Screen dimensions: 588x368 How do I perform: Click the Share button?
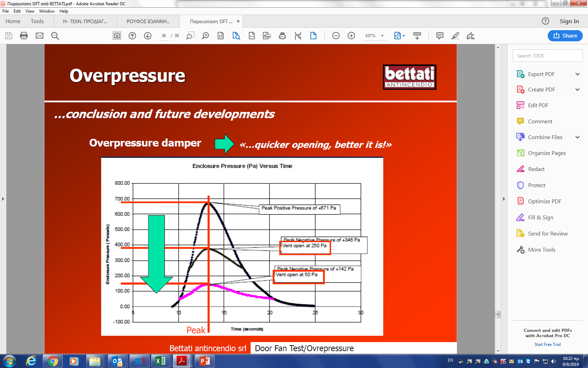point(565,36)
